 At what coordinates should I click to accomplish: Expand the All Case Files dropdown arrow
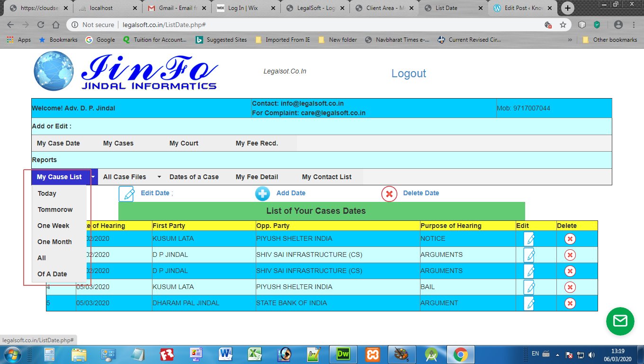[x=159, y=177]
